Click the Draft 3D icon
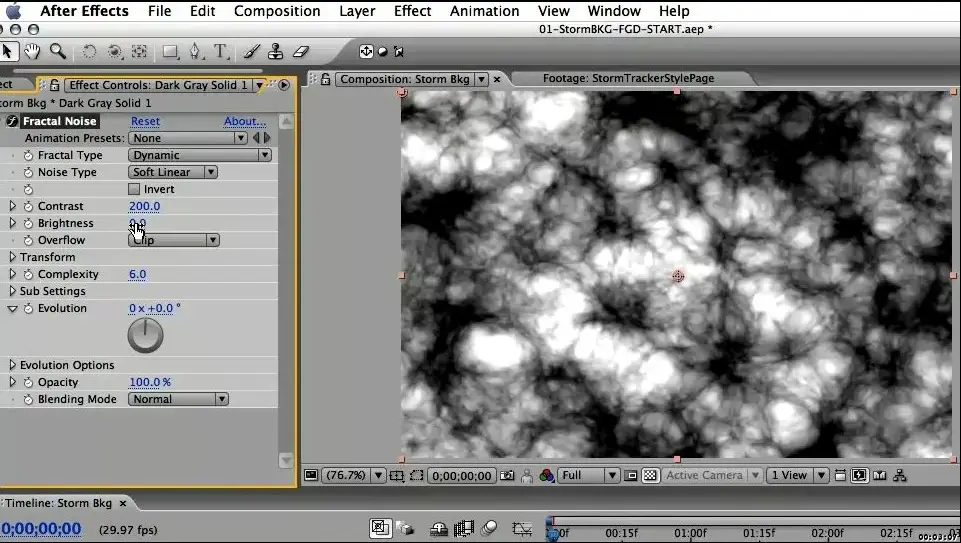Image resolution: width=961 pixels, height=543 pixels. tap(405, 528)
